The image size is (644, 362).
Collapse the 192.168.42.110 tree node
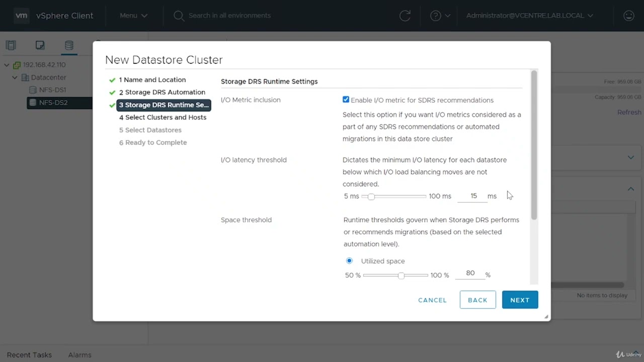[x=7, y=65]
